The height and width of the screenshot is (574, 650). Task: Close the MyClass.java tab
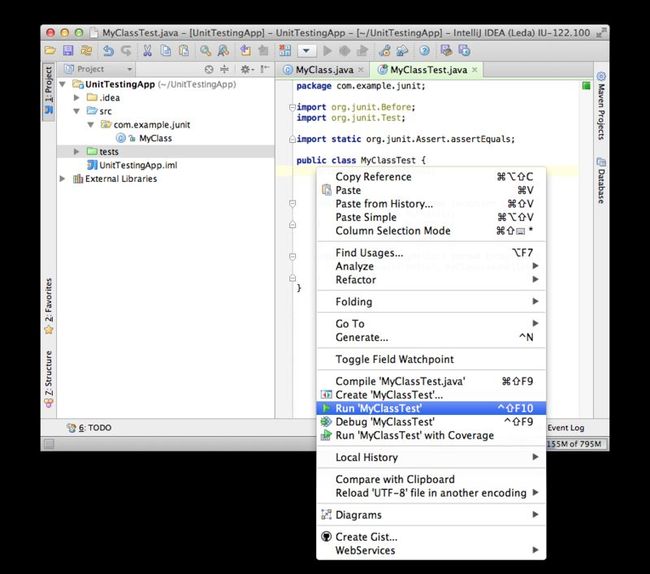[361, 70]
